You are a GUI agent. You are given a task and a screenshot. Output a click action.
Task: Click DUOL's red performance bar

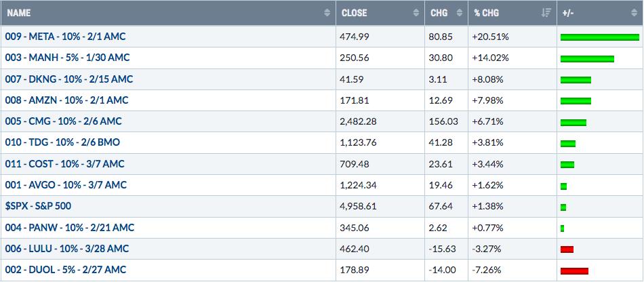coord(574,271)
